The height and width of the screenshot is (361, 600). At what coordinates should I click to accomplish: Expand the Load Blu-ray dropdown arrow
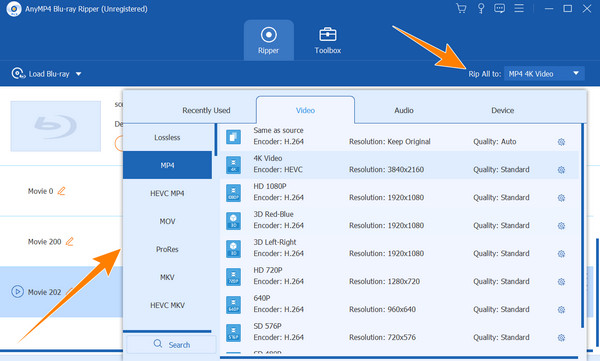78,74
